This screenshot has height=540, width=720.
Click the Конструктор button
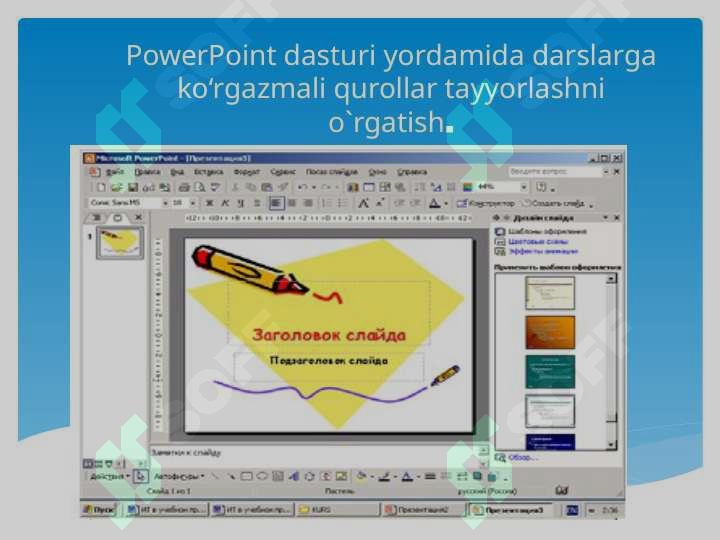[485, 203]
